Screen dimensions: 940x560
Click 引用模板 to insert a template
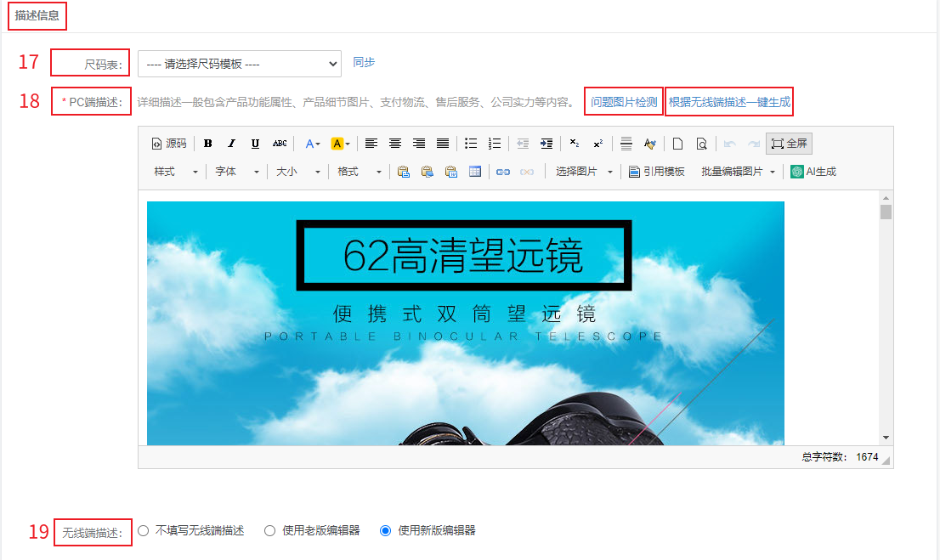[x=656, y=172]
